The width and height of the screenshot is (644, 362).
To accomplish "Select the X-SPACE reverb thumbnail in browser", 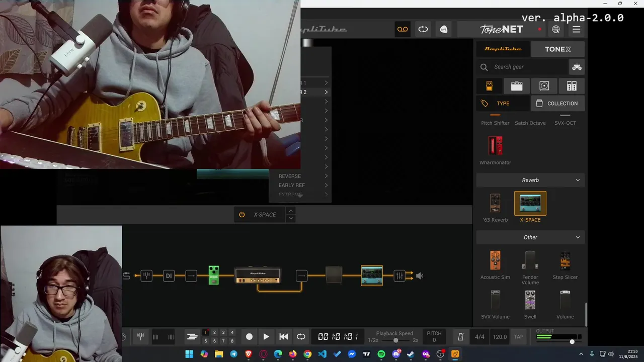I will point(530,203).
